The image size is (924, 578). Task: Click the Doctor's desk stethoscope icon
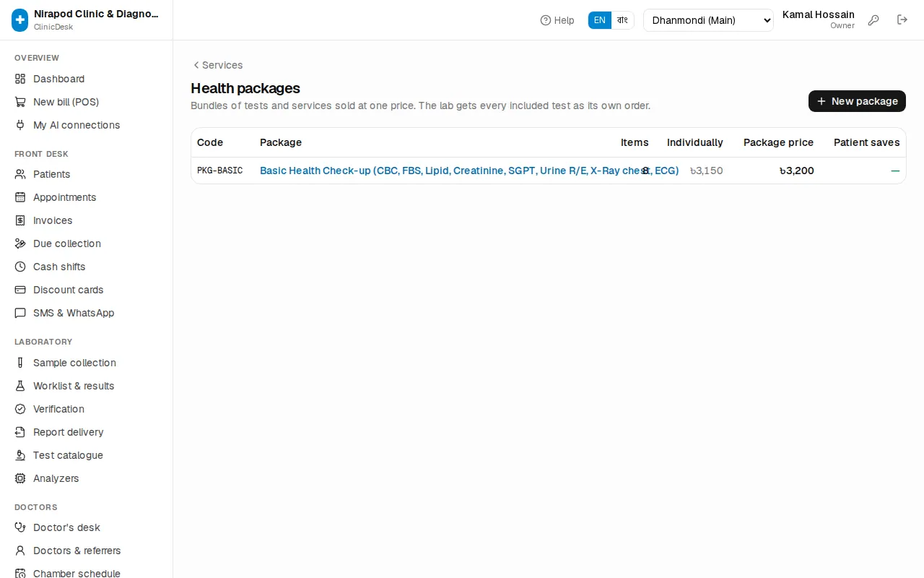pyautogui.click(x=20, y=527)
